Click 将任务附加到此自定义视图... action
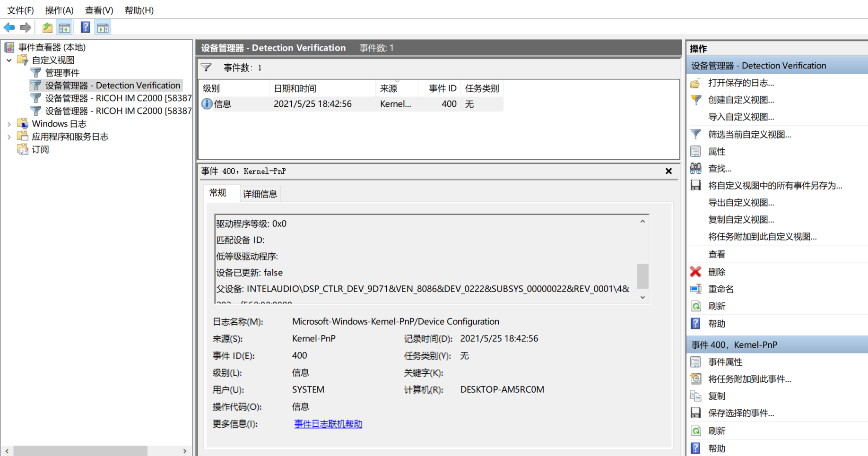 [x=762, y=237]
